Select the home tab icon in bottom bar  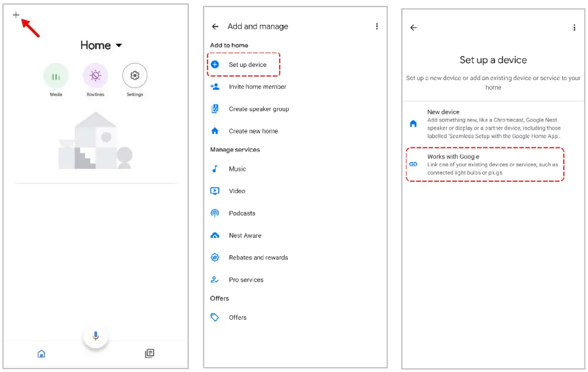point(41,353)
